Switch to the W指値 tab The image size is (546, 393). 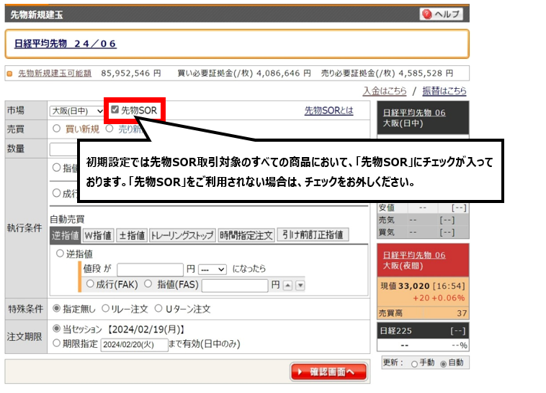point(98,235)
